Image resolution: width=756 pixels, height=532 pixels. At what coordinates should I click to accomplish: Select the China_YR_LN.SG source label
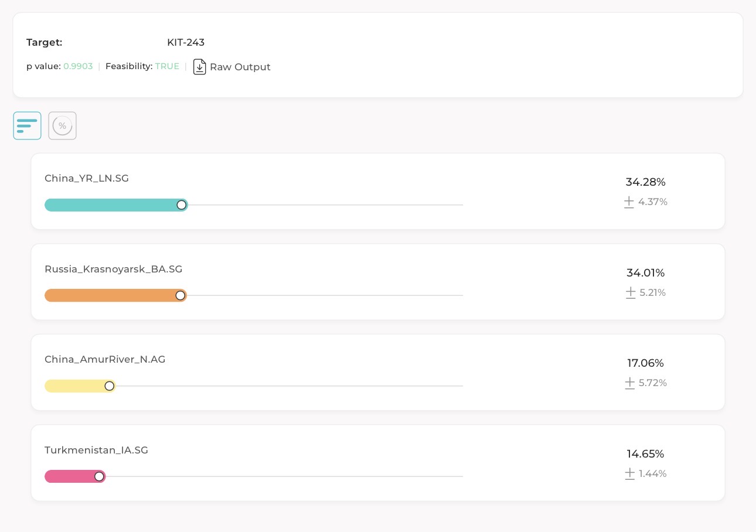[x=87, y=178]
